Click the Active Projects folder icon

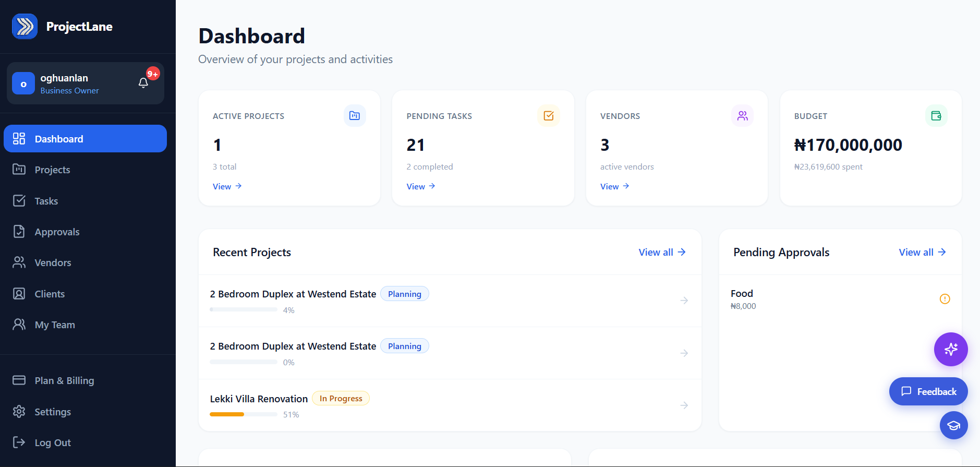click(355, 116)
